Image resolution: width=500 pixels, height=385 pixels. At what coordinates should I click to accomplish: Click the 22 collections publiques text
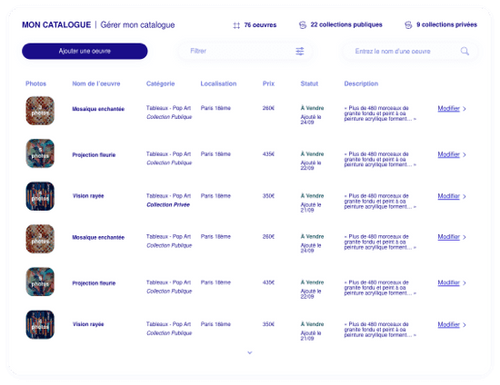tap(346, 25)
